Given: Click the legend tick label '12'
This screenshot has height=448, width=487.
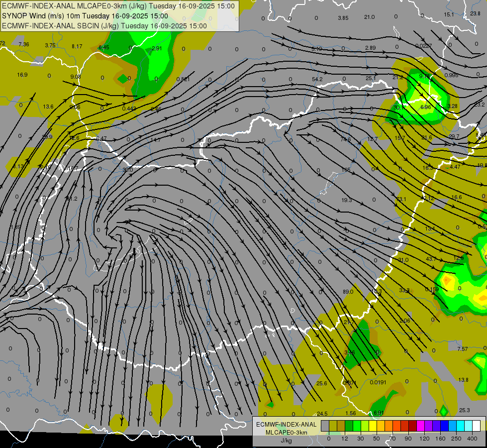Looking at the screenshot, I should (x=344, y=439).
